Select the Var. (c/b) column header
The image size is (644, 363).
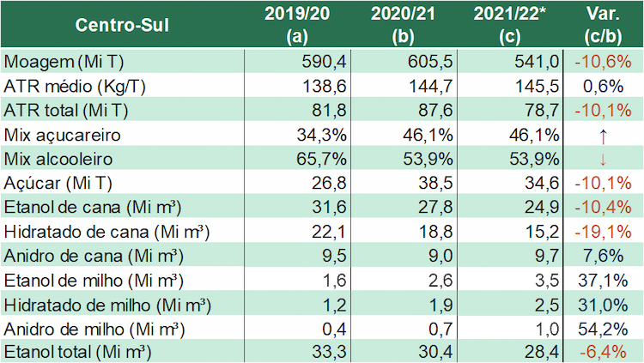pos(603,25)
